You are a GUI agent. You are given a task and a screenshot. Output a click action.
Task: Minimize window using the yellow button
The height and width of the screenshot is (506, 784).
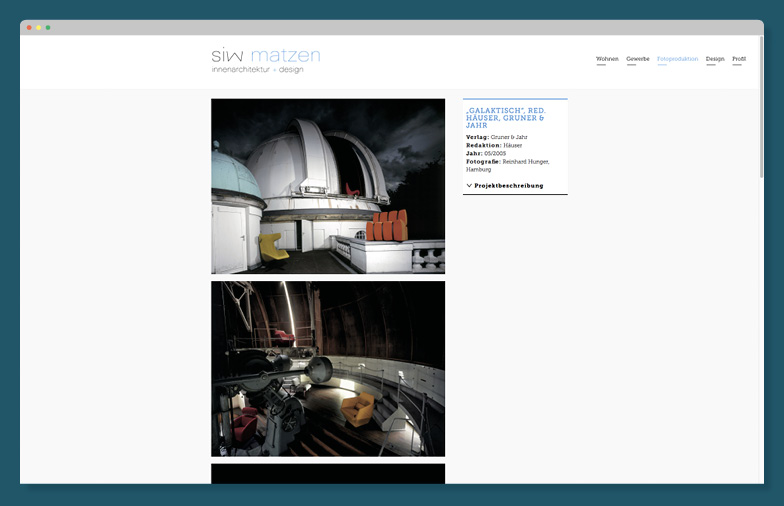(x=39, y=27)
